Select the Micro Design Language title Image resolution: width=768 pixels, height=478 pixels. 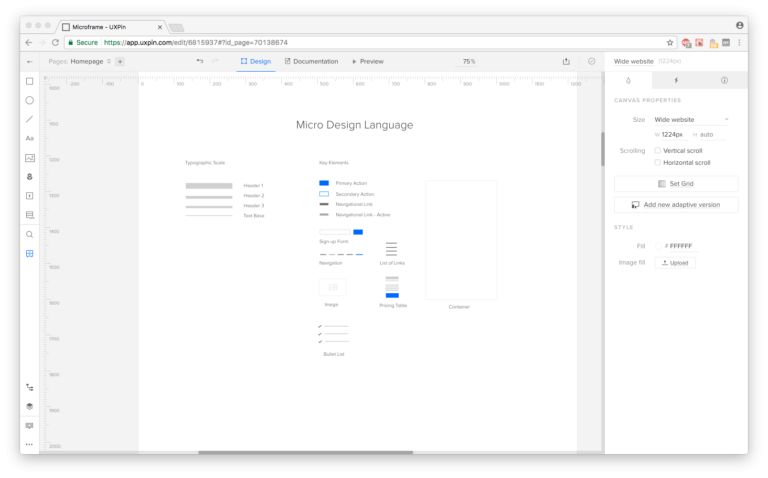click(354, 125)
